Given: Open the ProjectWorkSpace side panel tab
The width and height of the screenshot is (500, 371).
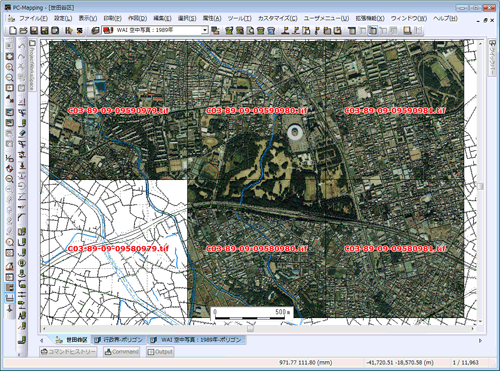Looking at the screenshot, I should tap(32, 65).
